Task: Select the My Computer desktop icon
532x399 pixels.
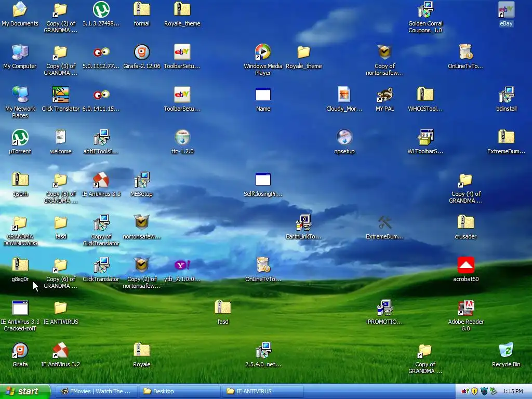Action: click(x=20, y=52)
